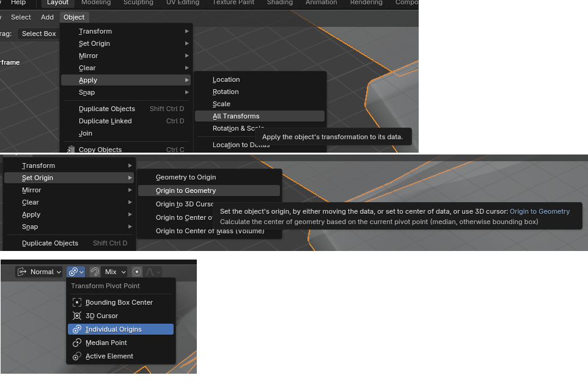This screenshot has height=389, width=588.
Task: Switch to the Modeling workspace tab
Action: (x=96, y=2)
